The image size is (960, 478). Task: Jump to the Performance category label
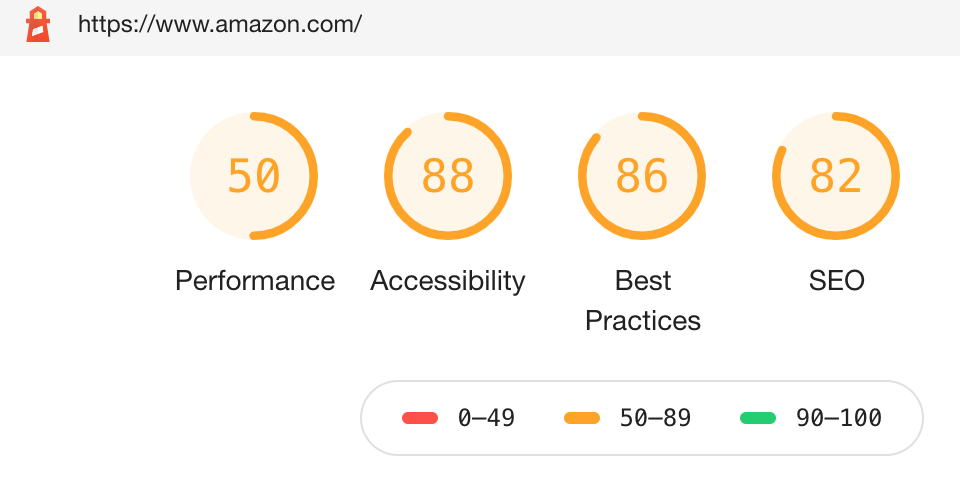point(255,281)
